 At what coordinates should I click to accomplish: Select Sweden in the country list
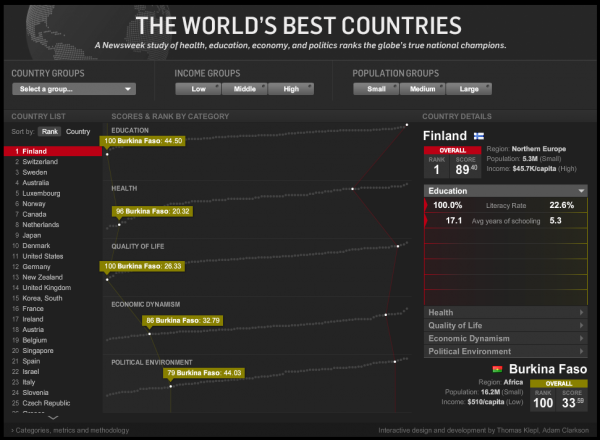pyautogui.click(x=53, y=172)
